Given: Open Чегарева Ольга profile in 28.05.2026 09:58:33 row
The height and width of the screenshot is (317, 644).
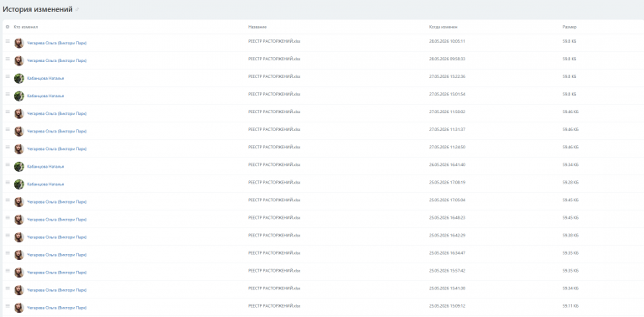Looking at the screenshot, I should (57, 60).
